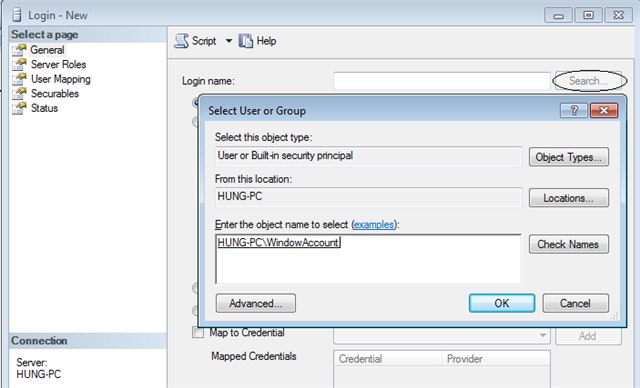Click the User Mapping page icon
Screen dimensions: 640x388
(x=19, y=79)
